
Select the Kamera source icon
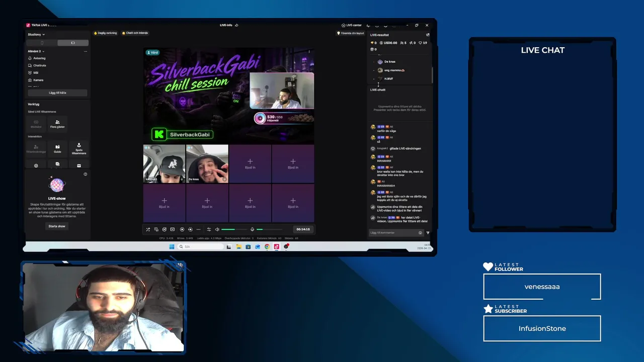click(x=30, y=80)
